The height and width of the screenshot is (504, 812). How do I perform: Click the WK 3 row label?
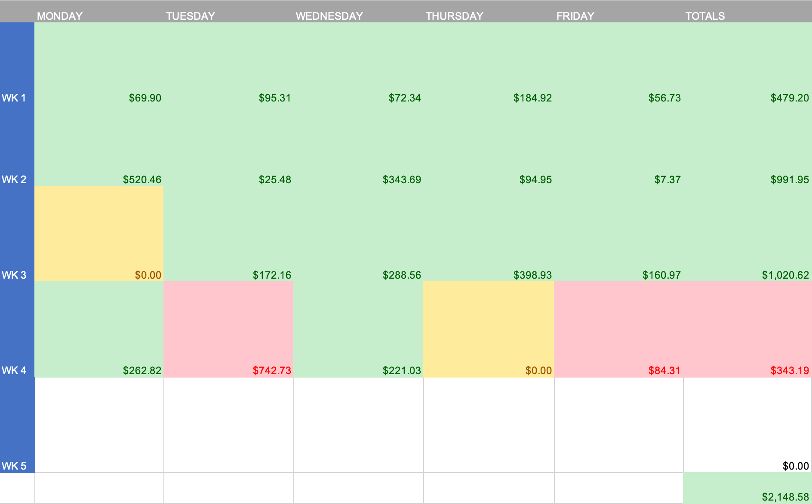tap(14, 275)
